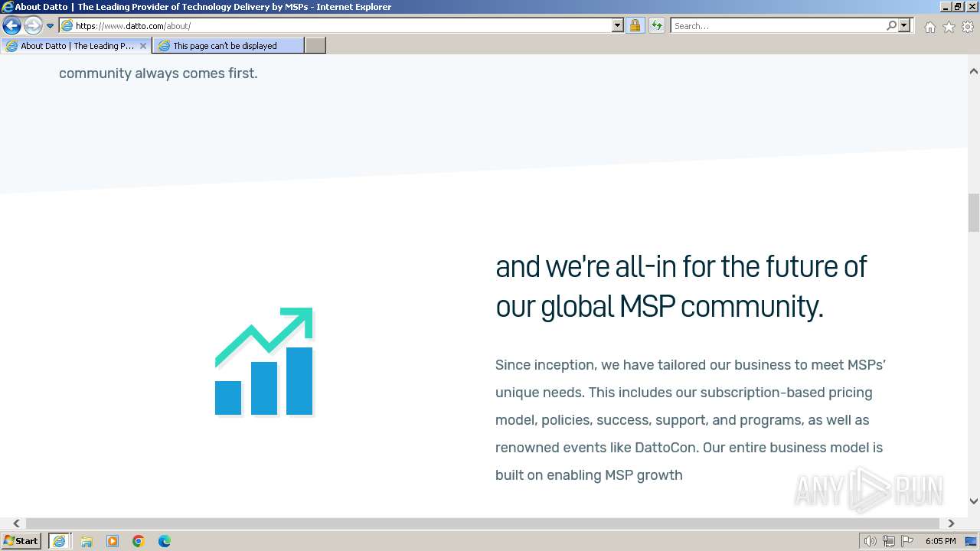
Task: Open Microsoft Edge from the taskbar
Action: [x=165, y=541]
